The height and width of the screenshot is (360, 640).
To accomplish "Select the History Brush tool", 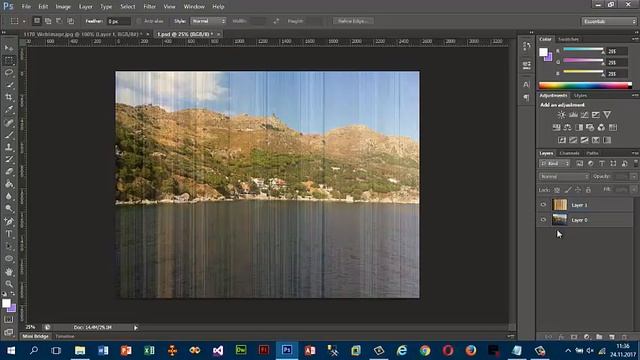I will click(9, 160).
